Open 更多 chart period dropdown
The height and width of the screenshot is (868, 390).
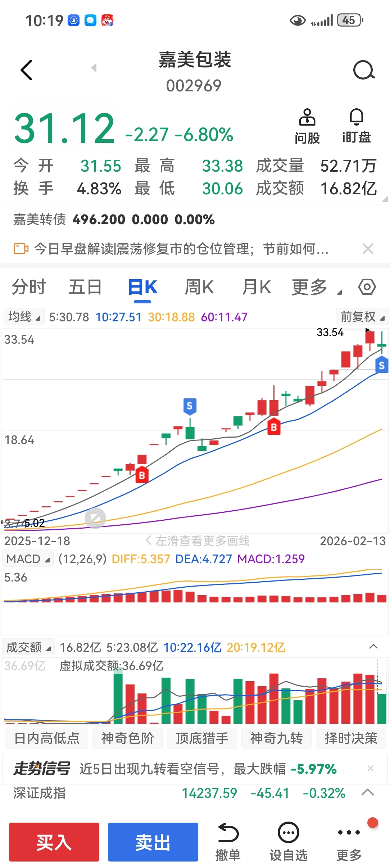[x=317, y=287]
